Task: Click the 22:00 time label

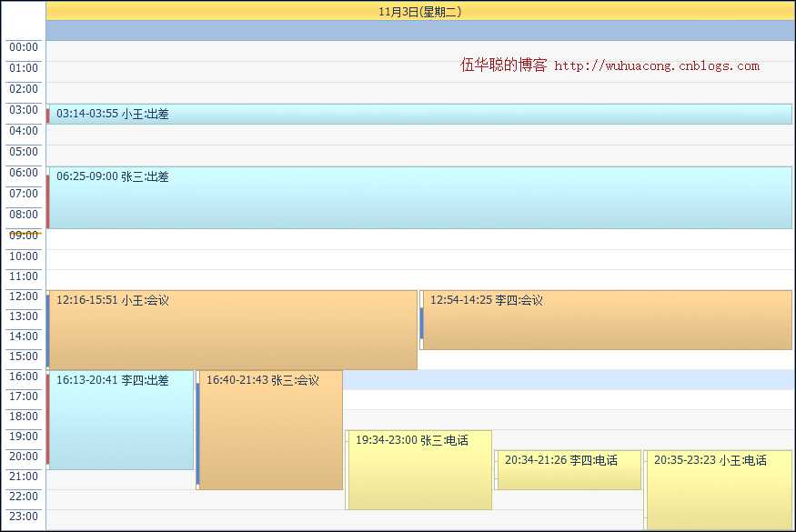Action: [x=24, y=497]
